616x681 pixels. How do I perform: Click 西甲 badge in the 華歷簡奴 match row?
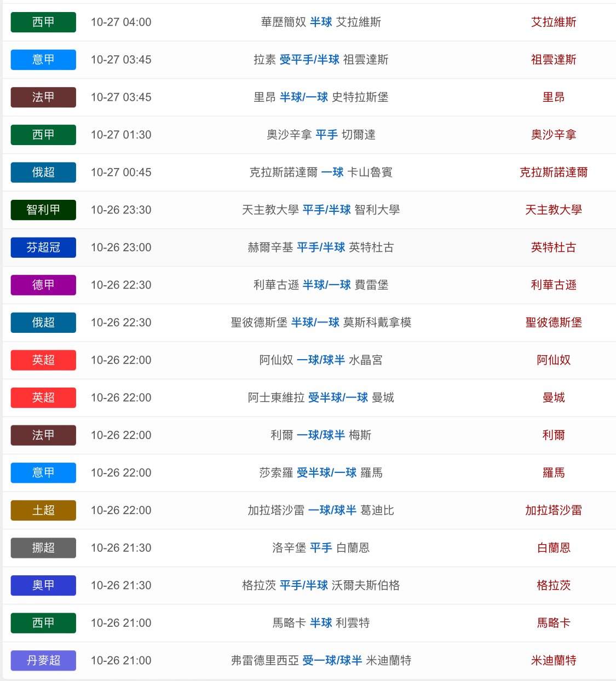click(43, 22)
